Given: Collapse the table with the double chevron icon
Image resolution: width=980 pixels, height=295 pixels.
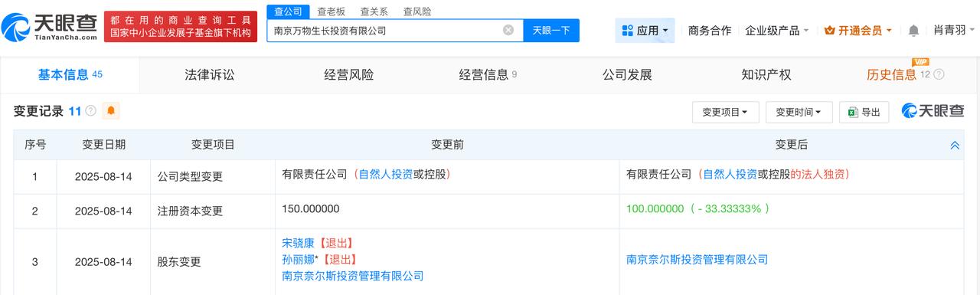Looking at the screenshot, I should (x=955, y=145).
